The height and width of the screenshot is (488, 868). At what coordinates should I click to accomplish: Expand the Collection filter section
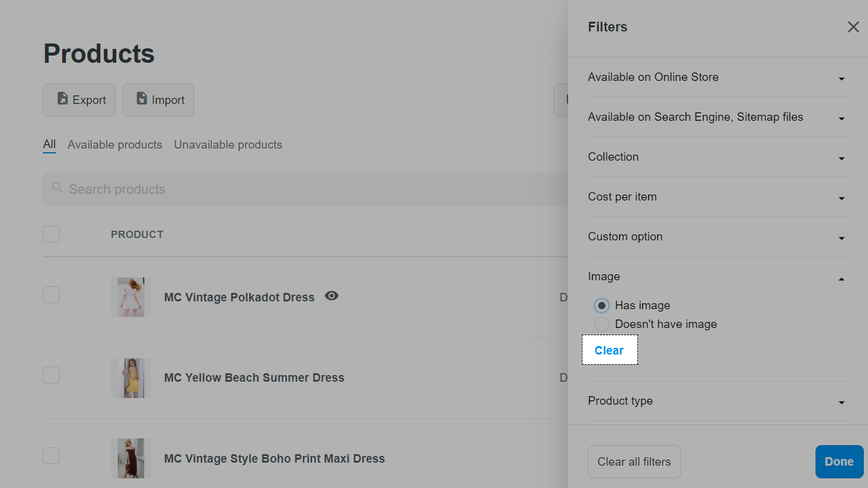click(720, 157)
